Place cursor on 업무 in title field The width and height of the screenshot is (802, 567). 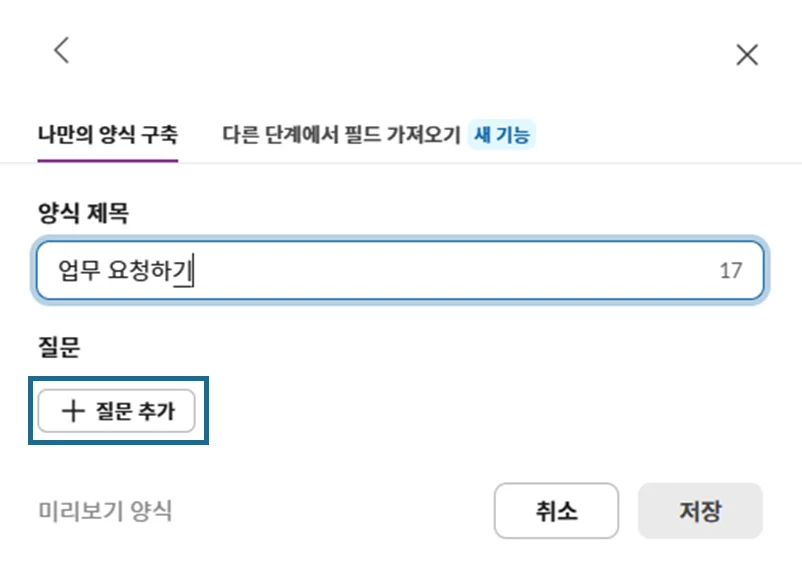coord(76,271)
